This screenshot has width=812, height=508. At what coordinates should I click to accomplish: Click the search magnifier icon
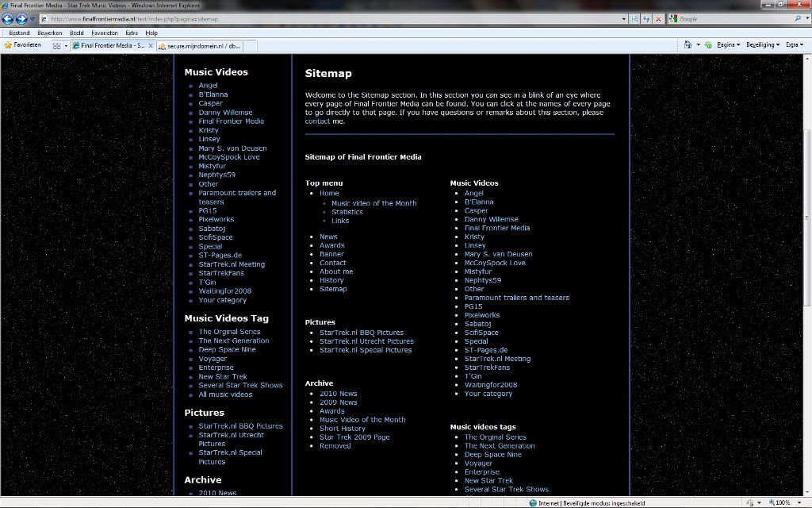(798, 19)
